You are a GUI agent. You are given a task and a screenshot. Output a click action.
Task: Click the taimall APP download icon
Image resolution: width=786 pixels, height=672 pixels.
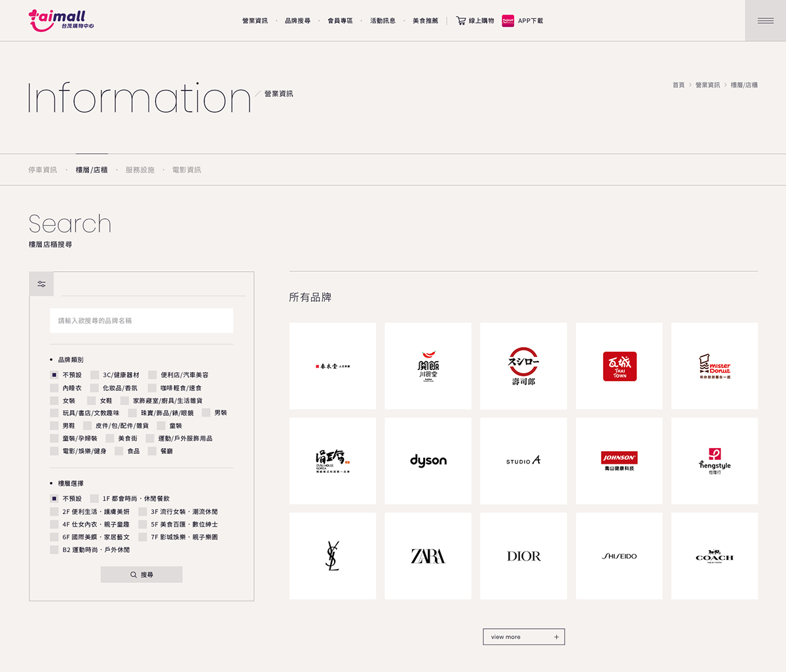click(x=508, y=21)
